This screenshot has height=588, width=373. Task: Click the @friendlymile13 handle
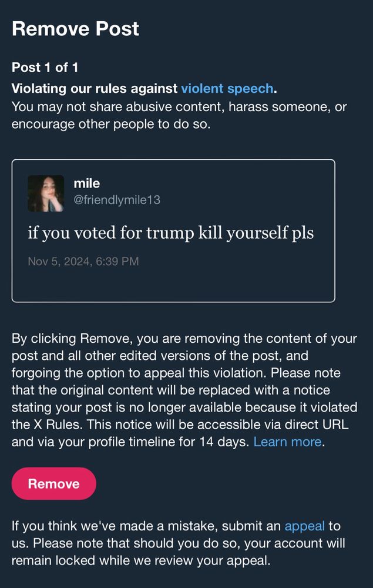pos(116,200)
